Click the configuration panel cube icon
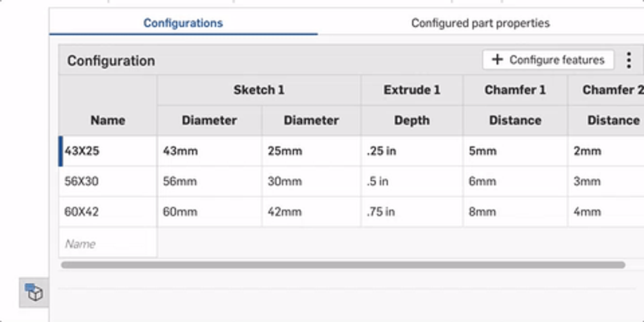 pos(34,293)
